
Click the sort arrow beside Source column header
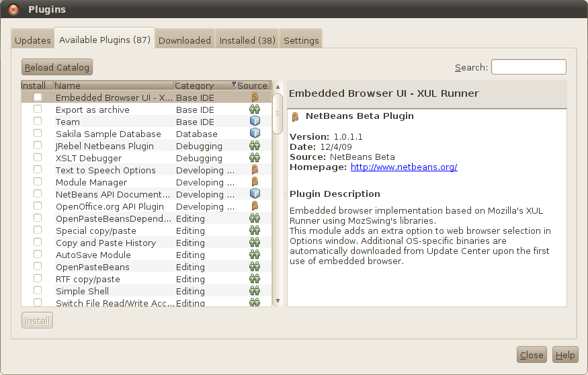[x=234, y=85]
